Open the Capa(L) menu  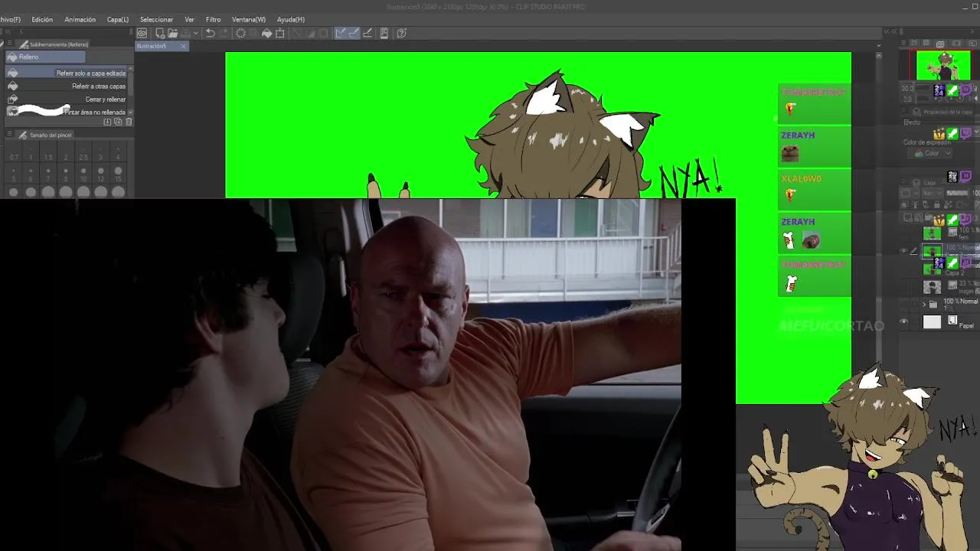(118, 19)
